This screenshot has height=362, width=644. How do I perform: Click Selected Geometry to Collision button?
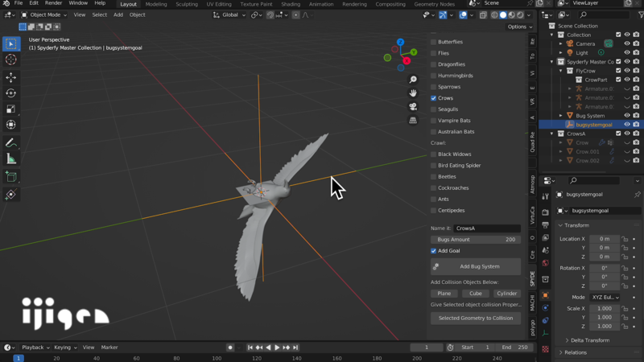click(x=476, y=318)
